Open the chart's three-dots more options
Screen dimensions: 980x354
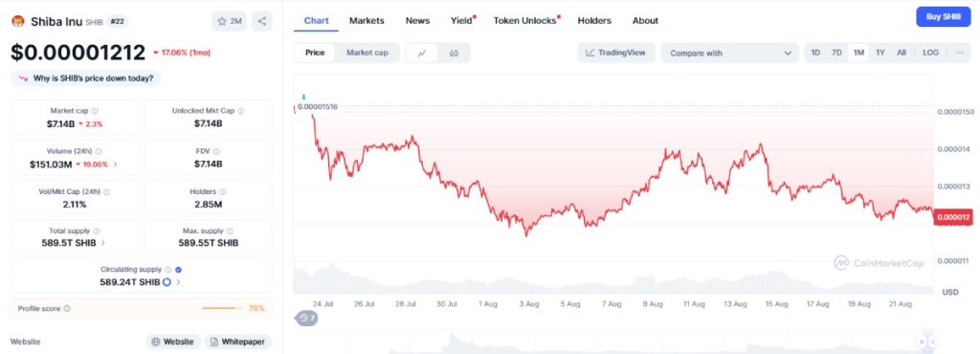(x=959, y=53)
